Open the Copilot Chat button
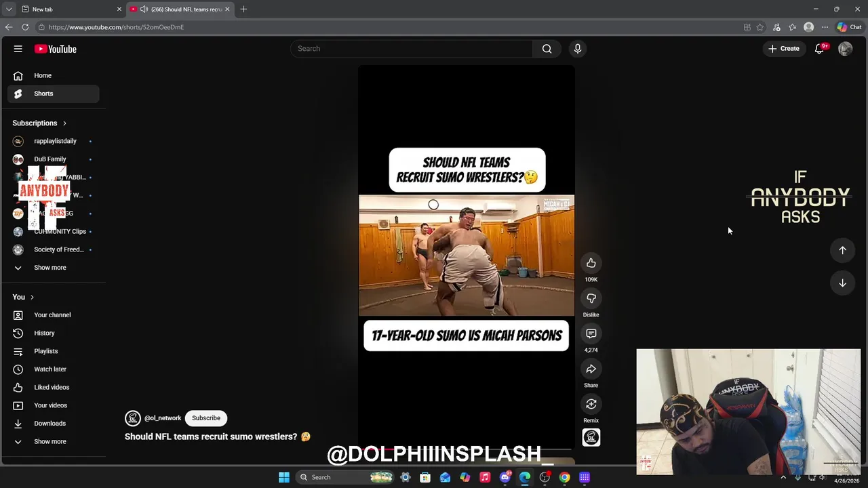The width and height of the screenshot is (868, 488). pos(849,27)
